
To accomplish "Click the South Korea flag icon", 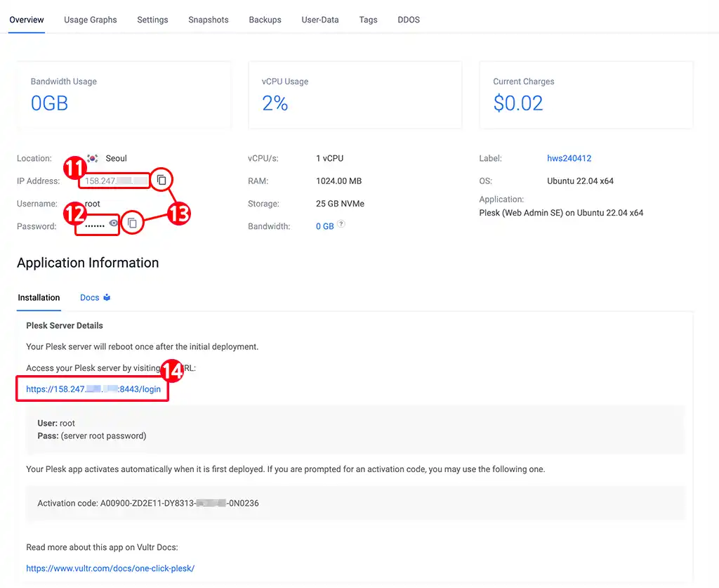I will [x=93, y=158].
